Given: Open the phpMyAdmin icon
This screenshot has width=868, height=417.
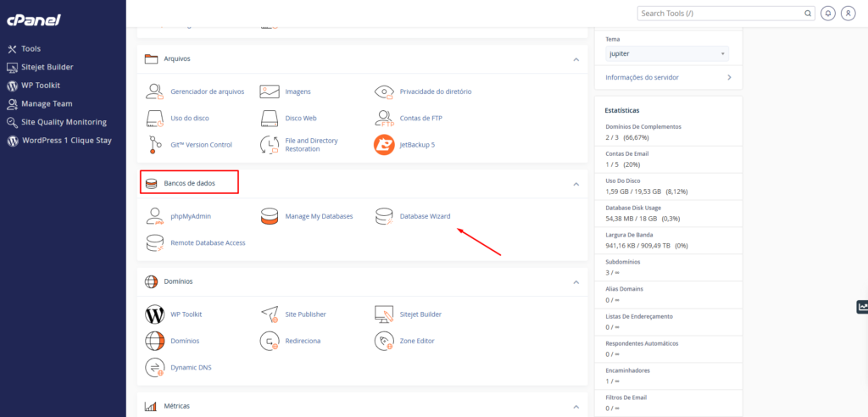Looking at the screenshot, I should pyautogui.click(x=155, y=216).
